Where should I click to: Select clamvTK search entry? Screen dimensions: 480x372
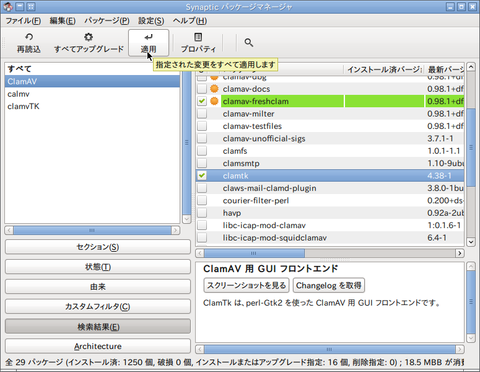tap(92, 106)
